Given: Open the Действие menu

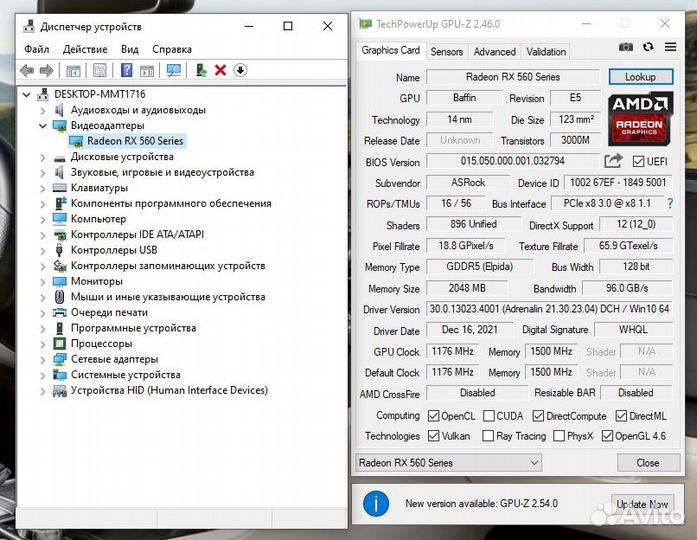Looking at the screenshot, I should pyautogui.click(x=85, y=49).
